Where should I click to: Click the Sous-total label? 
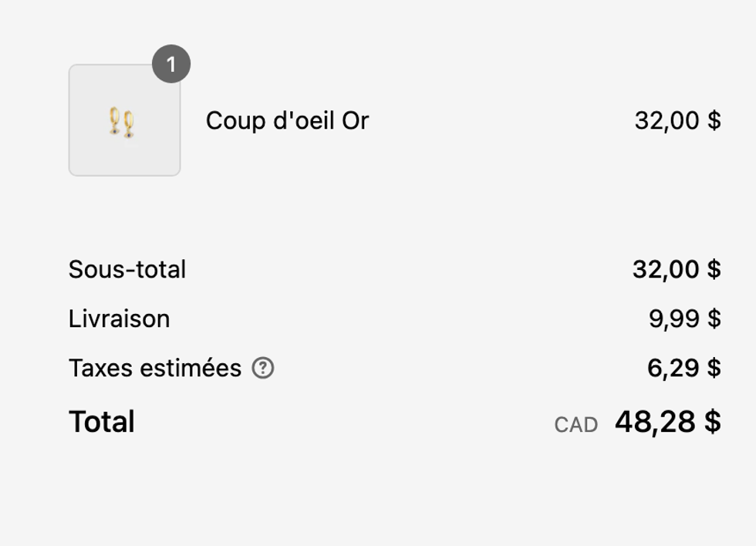pos(128,269)
